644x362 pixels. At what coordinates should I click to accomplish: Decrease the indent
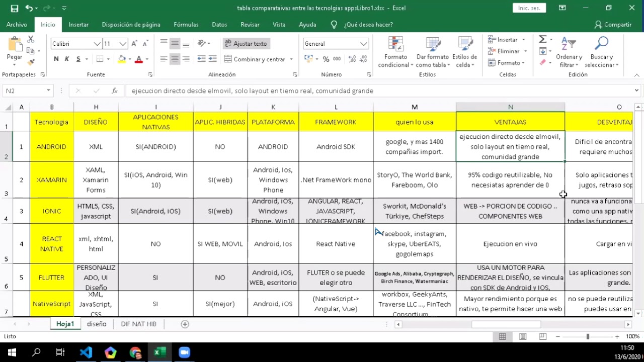tap(201, 59)
